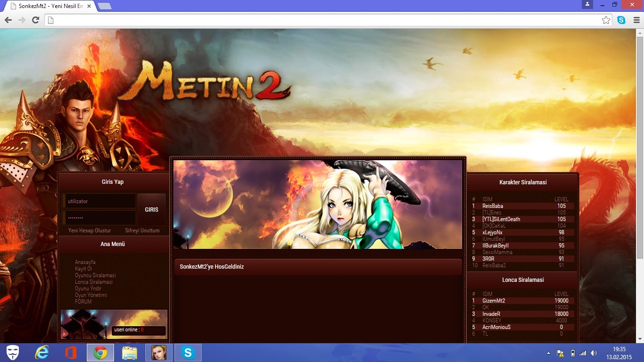Close the SonkezMt2 browser tab
The image size is (644, 362).
click(x=89, y=6)
